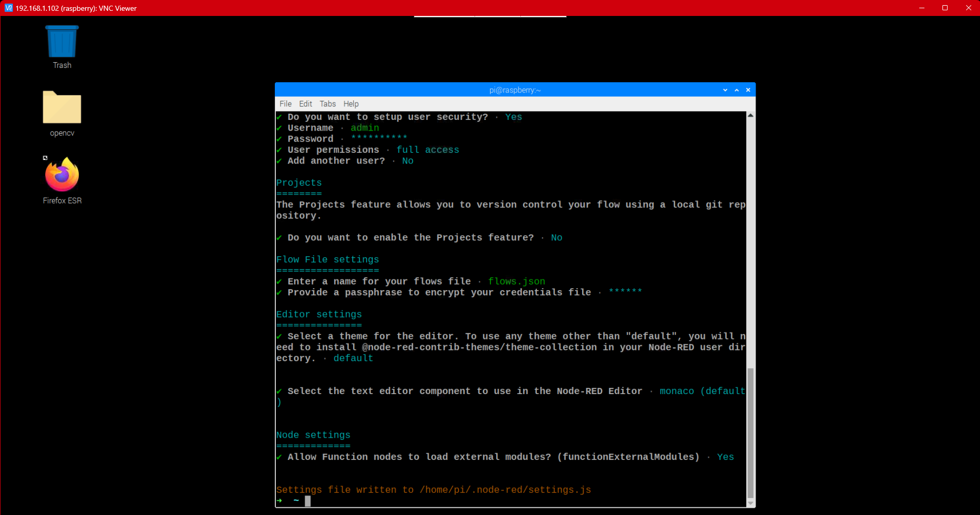Screen dimensions: 980x515
Task: Click the terminal scrollbar down arrow
Action: (750, 503)
